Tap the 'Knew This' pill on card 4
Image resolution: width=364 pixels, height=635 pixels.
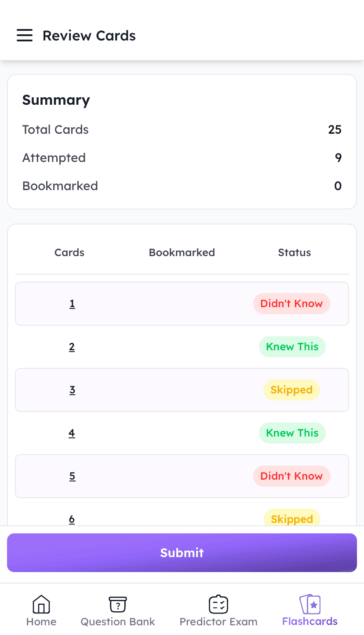click(292, 433)
